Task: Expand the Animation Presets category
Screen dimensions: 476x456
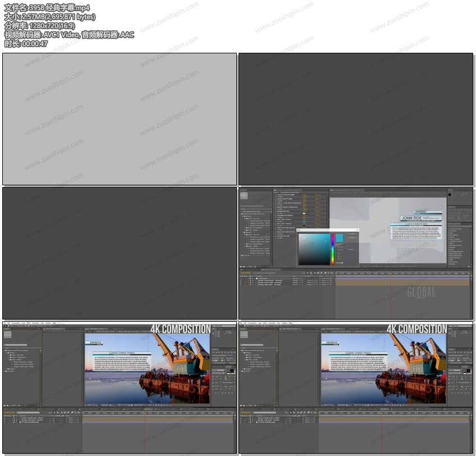Action: (449, 229)
